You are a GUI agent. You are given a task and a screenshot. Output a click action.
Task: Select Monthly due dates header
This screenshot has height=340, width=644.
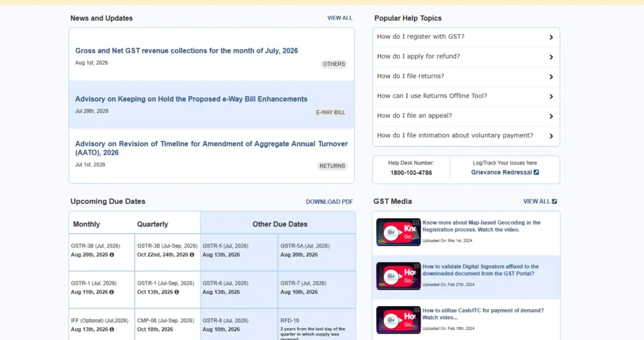tap(86, 225)
